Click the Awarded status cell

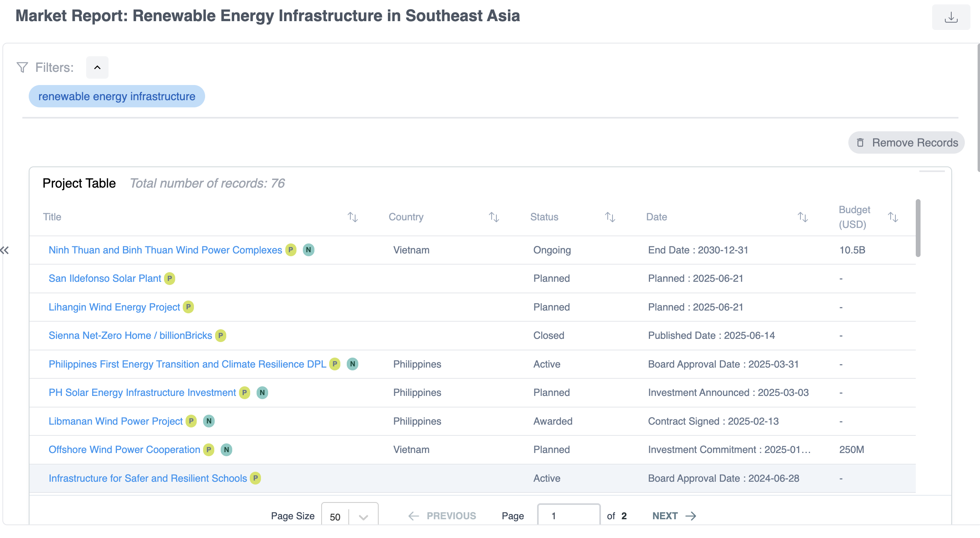coord(553,421)
